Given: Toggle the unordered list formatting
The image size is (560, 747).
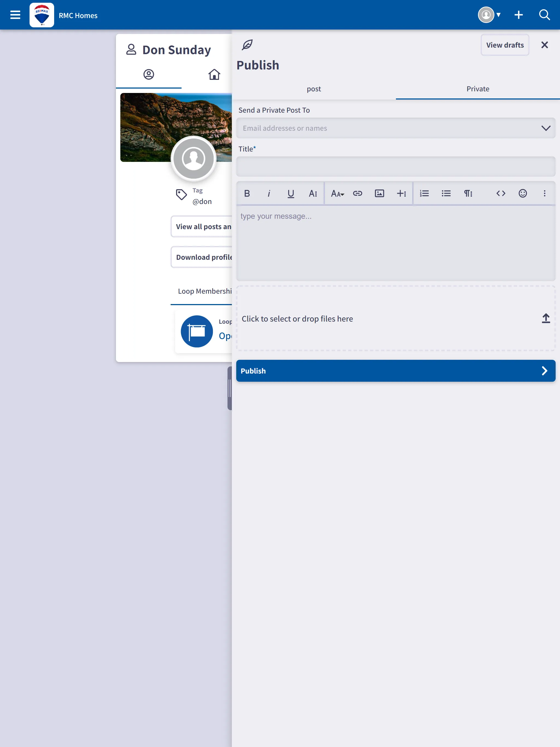Looking at the screenshot, I should click(446, 194).
